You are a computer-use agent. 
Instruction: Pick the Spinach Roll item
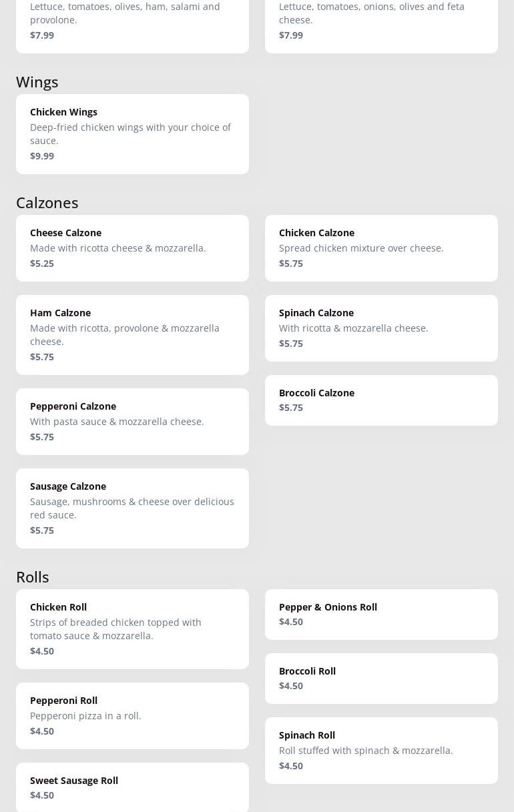click(x=381, y=751)
